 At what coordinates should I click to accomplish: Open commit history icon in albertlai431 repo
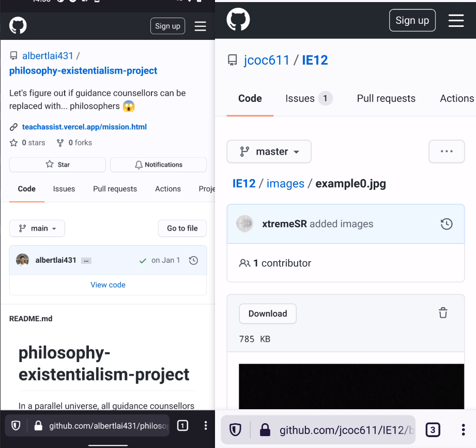pyautogui.click(x=193, y=261)
